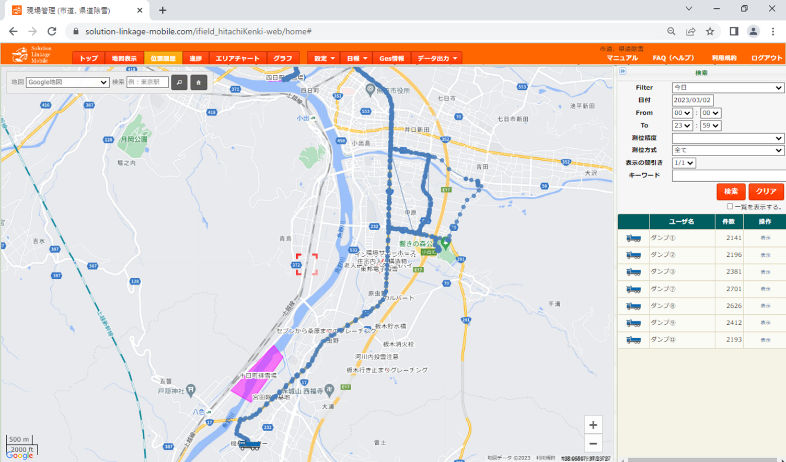786x462 pixels.
Task: Click 表示 link in row with 2193
Action: click(x=765, y=340)
